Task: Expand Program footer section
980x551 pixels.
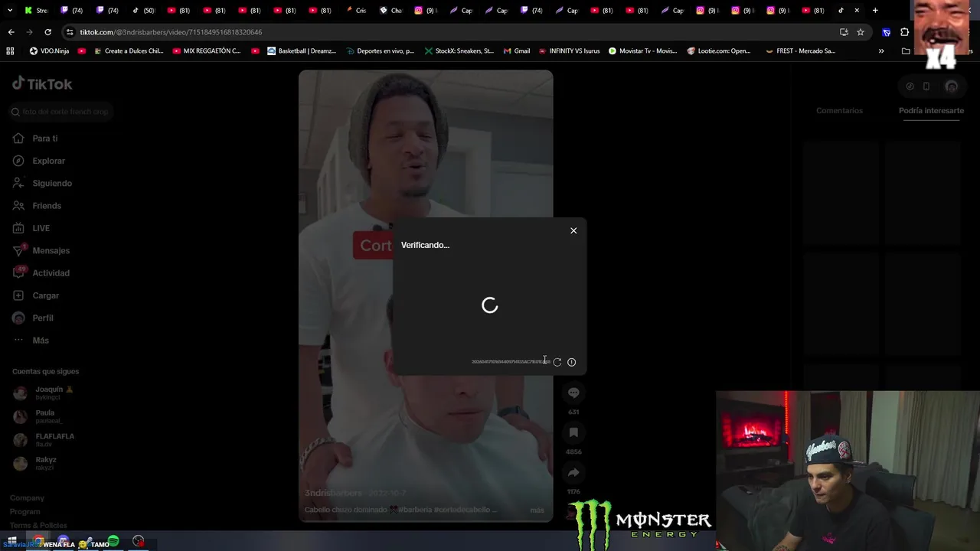Action: coord(25,511)
